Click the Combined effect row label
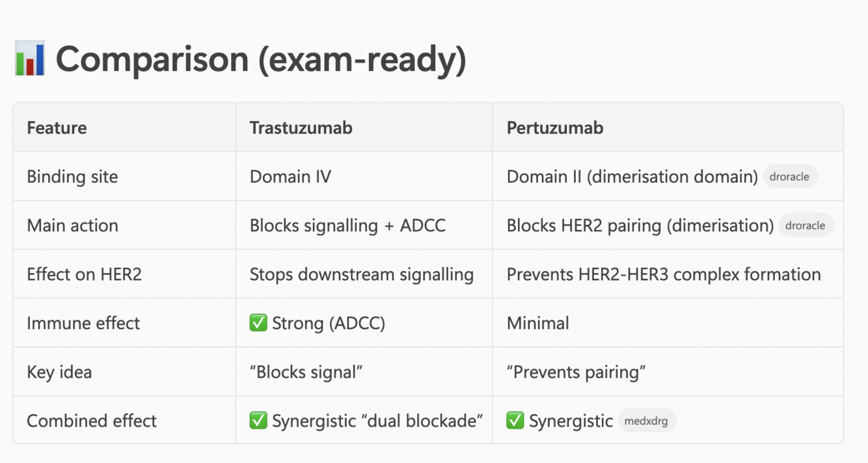868x463 pixels. (92, 421)
